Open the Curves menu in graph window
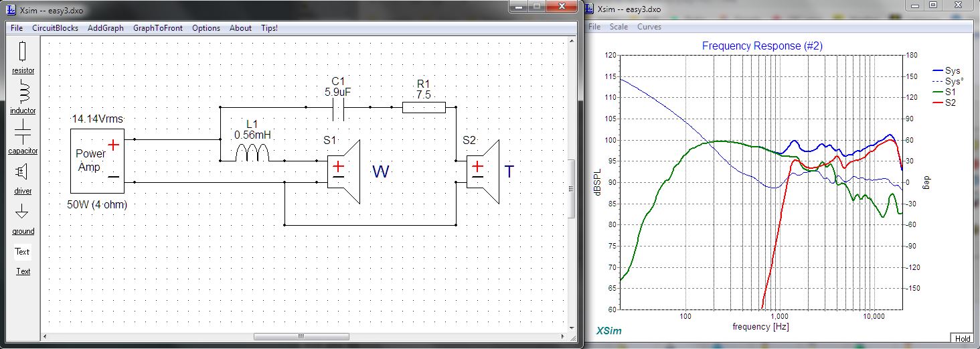The height and width of the screenshot is (349, 980). [649, 27]
